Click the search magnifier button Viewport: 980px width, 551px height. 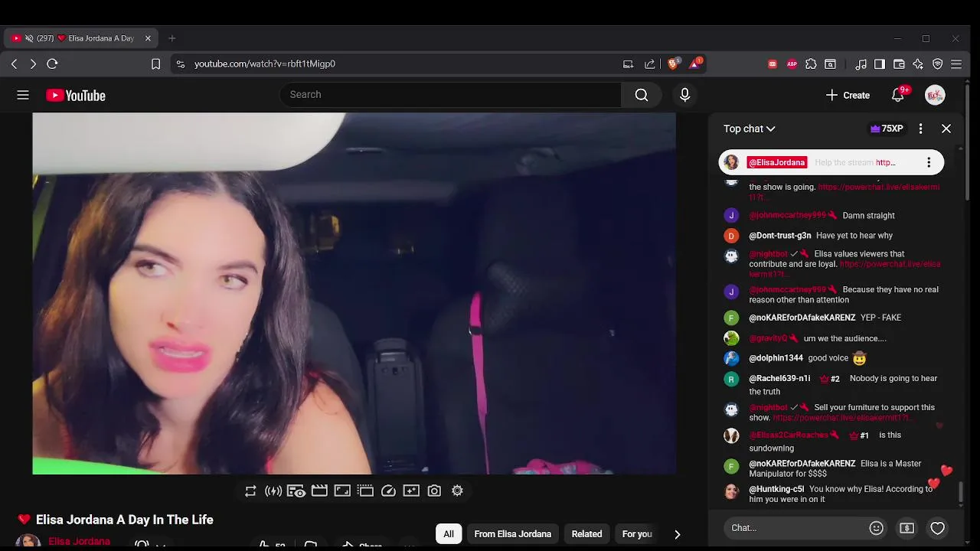click(x=642, y=95)
